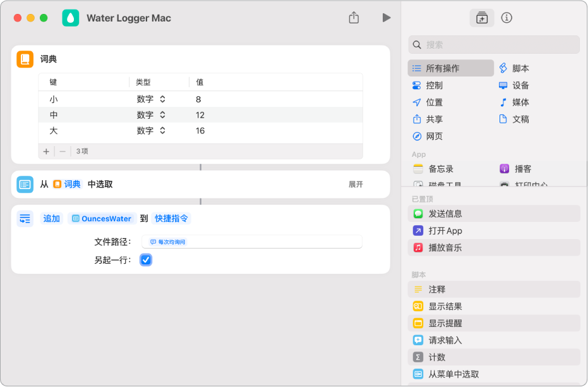Open the shortcut details info icon

click(507, 18)
